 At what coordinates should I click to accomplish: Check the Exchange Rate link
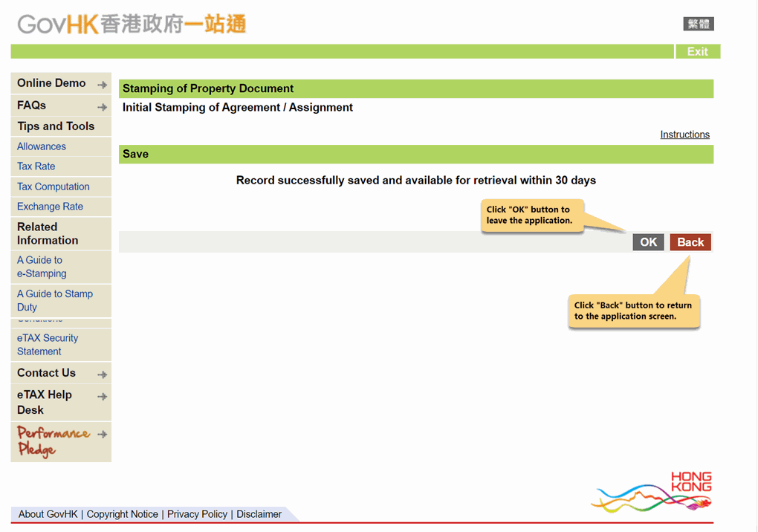point(51,207)
